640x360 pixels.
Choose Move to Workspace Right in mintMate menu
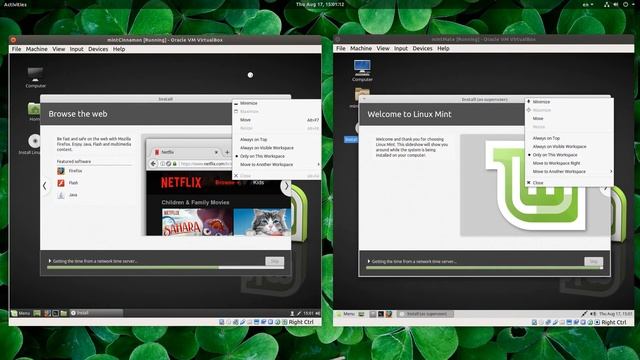pos(569,163)
